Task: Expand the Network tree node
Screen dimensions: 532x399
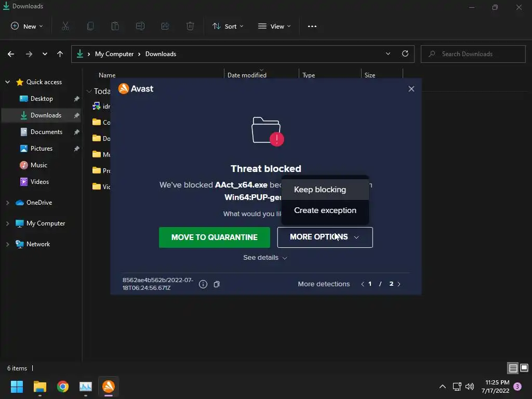Action: [x=7, y=244]
